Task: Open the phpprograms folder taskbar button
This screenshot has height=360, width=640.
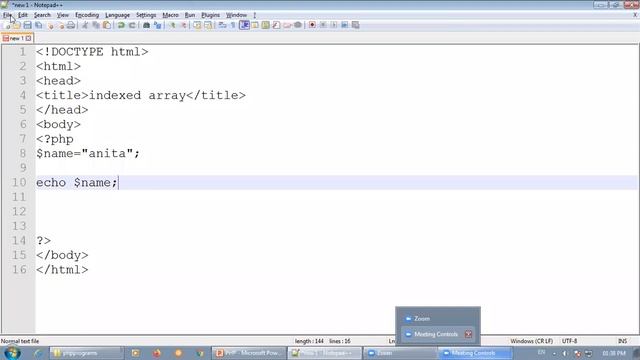Action: [87, 353]
